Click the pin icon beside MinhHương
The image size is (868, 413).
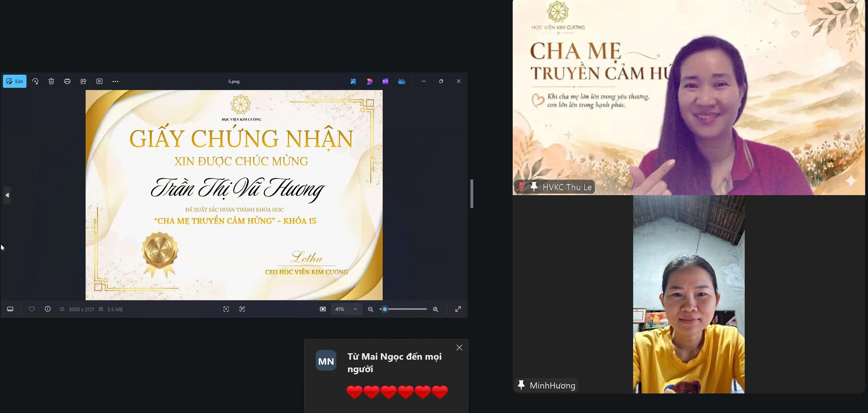click(x=521, y=385)
